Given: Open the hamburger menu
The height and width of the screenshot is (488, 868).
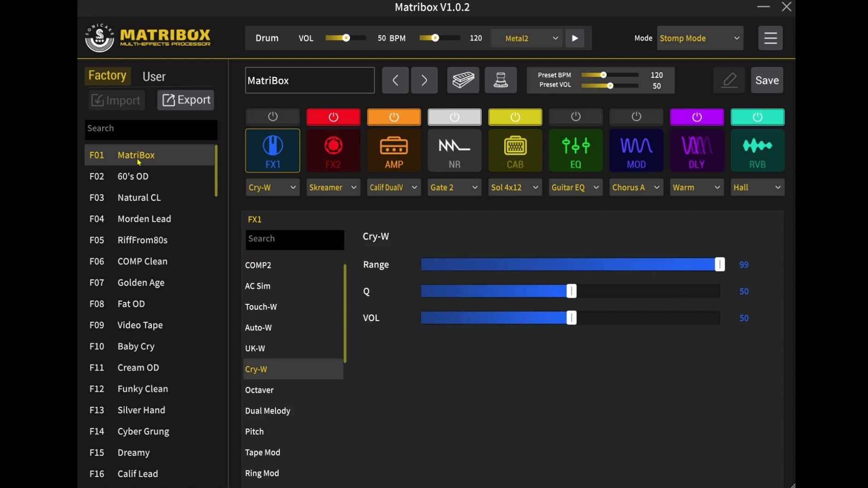Looking at the screenshot, I should [x=770, y=38].
